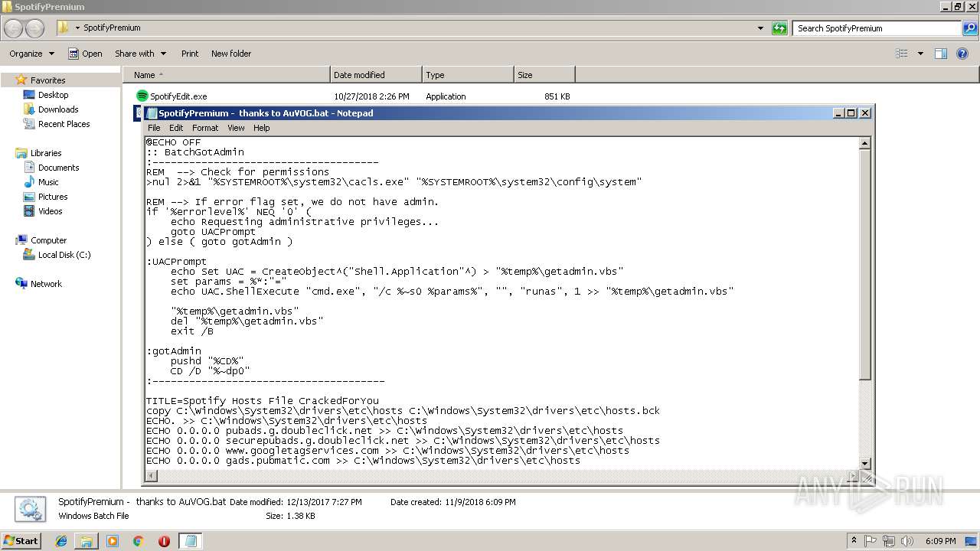The height and width of the screenshot is (551, 980).
Task: Launch Internet Explorer from taskbar
Action: [61, 541]
